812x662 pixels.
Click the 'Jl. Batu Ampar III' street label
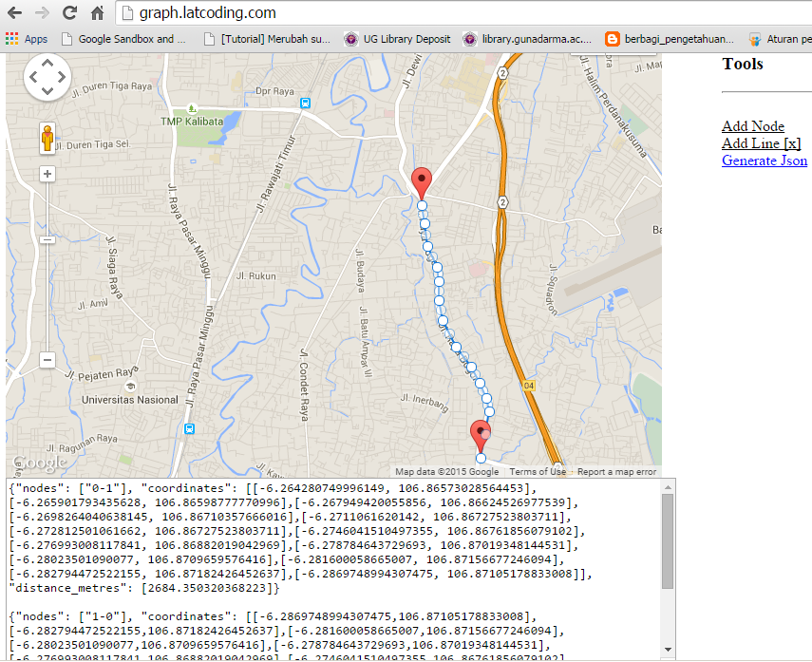tap(366, 342)
